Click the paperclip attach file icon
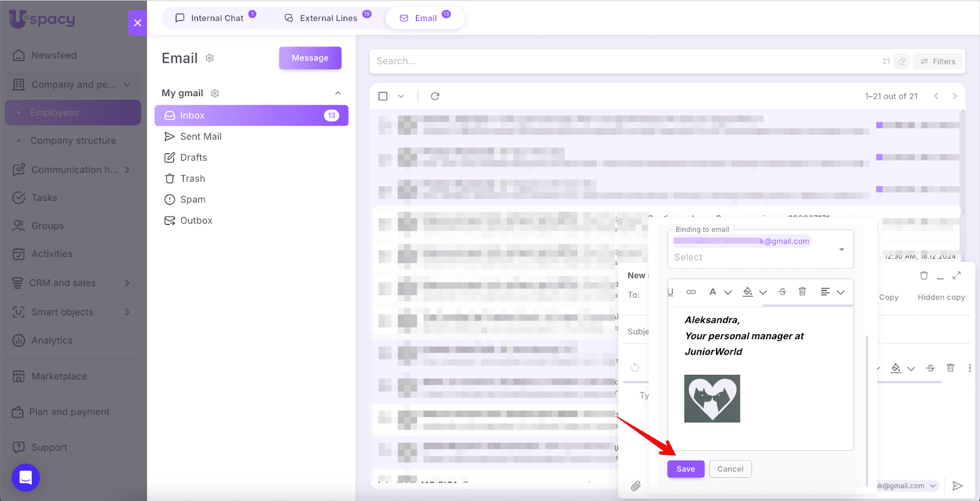This screenshot has height=501, width=980. 636,486
